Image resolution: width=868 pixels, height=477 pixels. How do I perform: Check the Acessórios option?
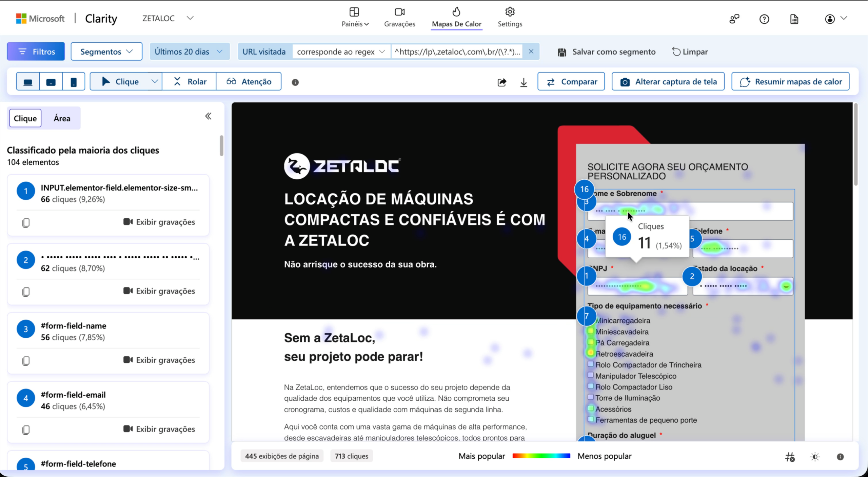click(591, 408)
